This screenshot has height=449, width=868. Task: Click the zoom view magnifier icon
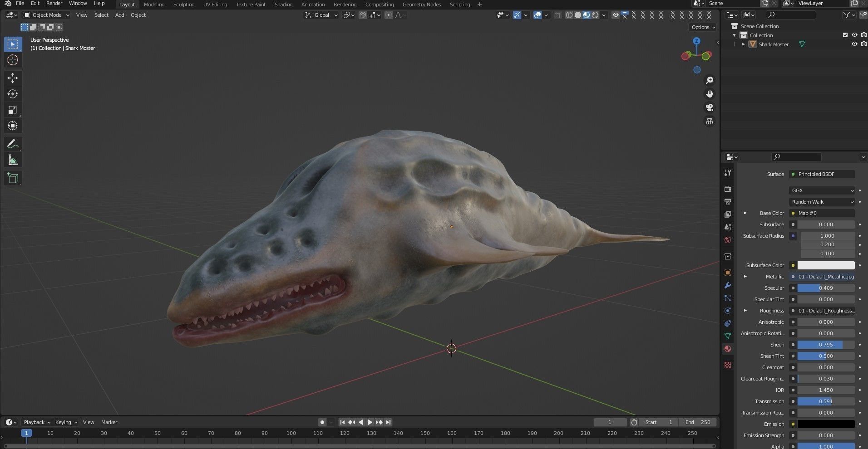pos(709,80)
